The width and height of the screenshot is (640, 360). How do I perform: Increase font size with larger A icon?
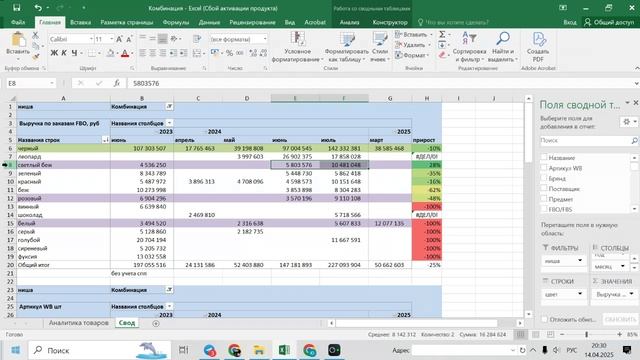pyautogui.click(x=119, y=39)
